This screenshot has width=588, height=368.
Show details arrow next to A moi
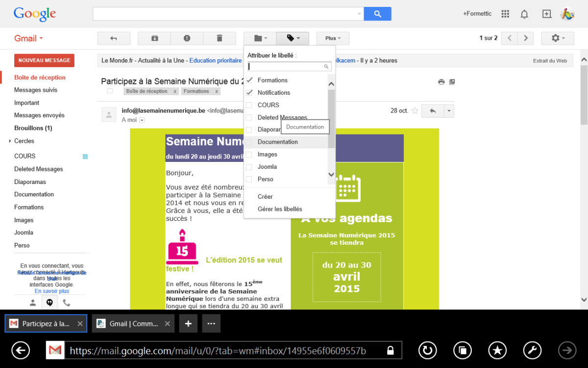[x=142, y=120]
